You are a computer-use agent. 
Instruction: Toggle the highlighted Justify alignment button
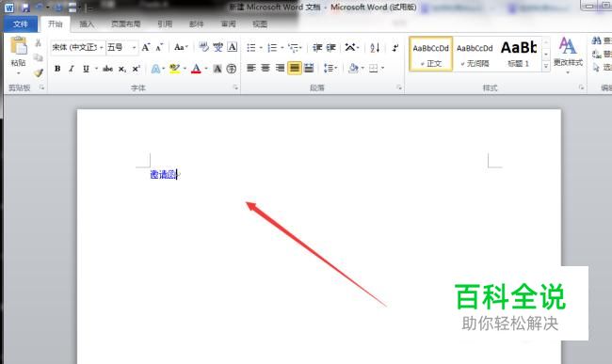[x=295, y=69]
